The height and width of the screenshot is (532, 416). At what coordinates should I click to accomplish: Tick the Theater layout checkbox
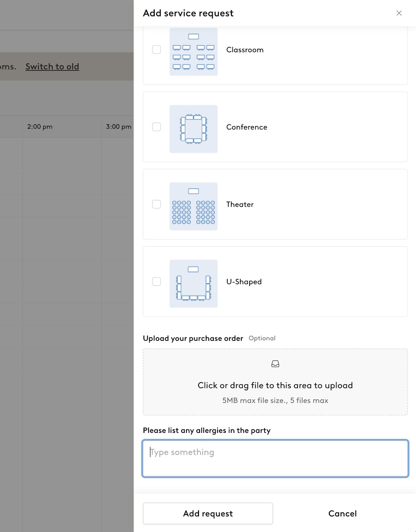click(x=156, y=204)
